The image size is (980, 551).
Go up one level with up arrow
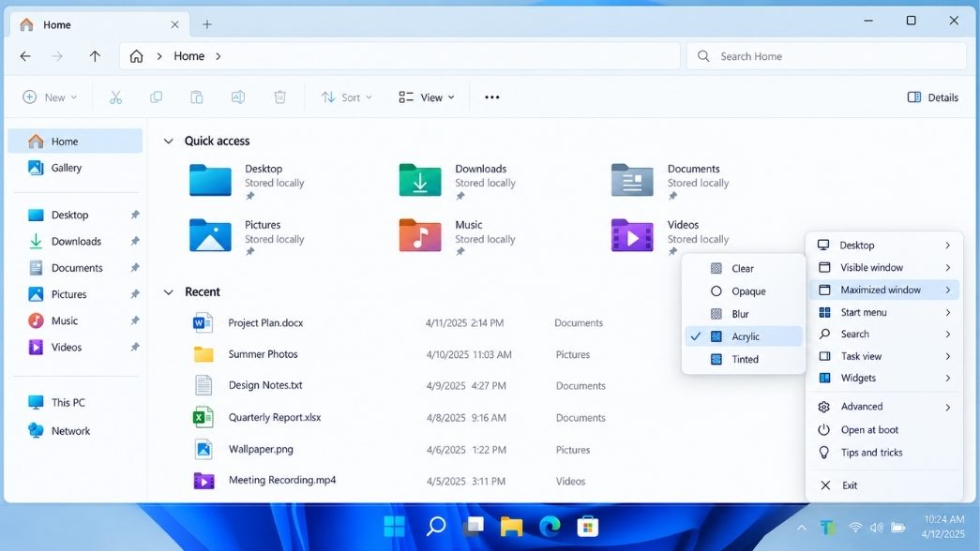95,56
